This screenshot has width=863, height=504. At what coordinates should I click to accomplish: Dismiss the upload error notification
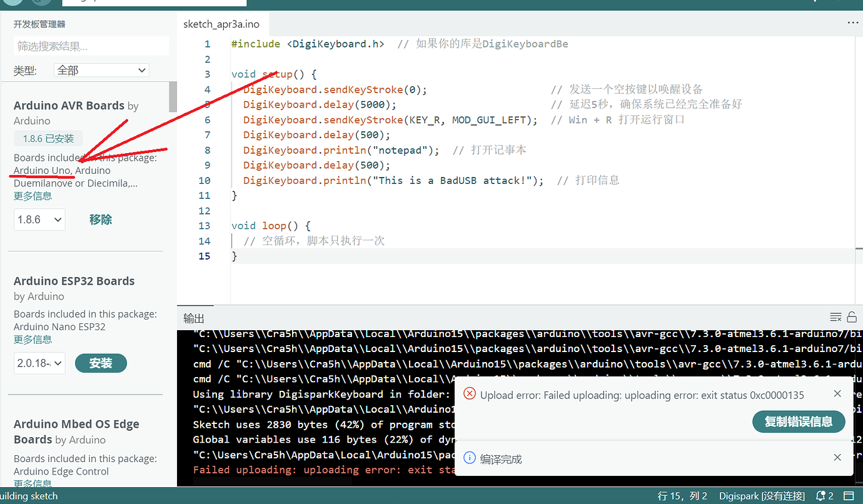pos(837,393)
